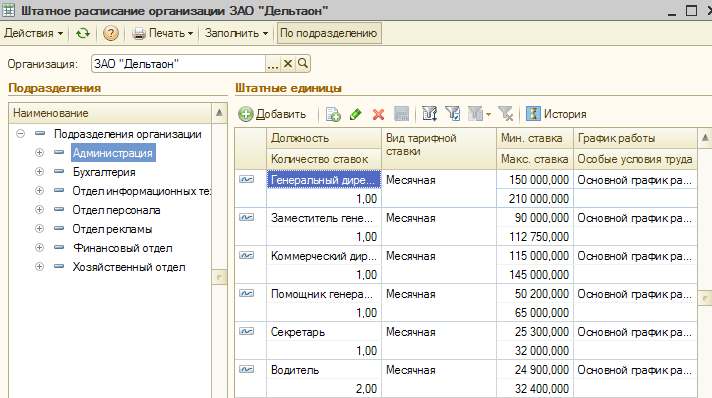Add by copying icon in toolbar
The height and width of the screenshot is (398, 712).
(333, 114)
